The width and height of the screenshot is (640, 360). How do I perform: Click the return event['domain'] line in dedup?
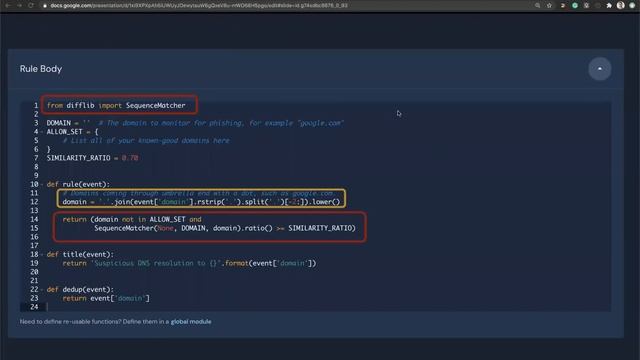tap(106, 298)
